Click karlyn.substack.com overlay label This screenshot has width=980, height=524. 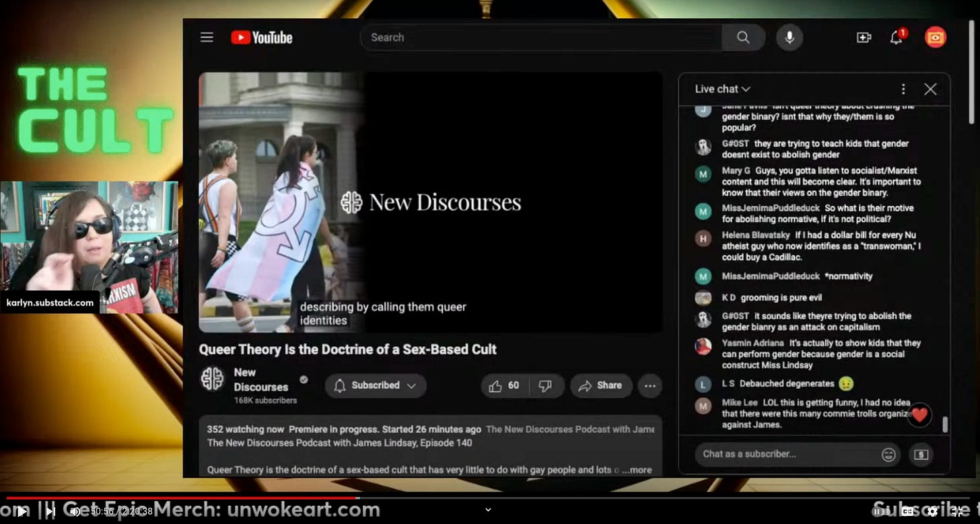[x=50, y=303]
